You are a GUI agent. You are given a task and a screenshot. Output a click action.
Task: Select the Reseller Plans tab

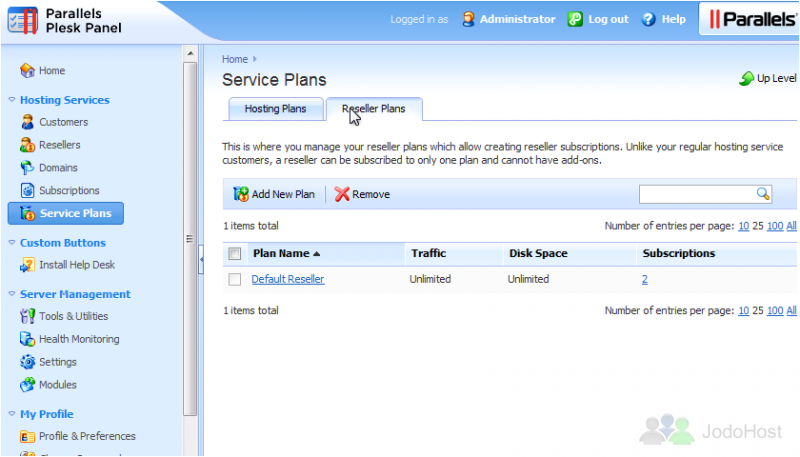(x=373, y=109)
